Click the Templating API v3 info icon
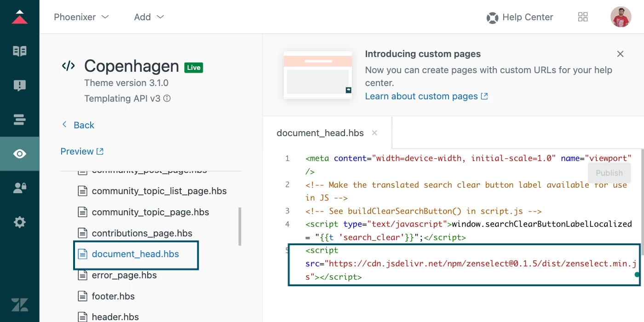 click(167, 98)
